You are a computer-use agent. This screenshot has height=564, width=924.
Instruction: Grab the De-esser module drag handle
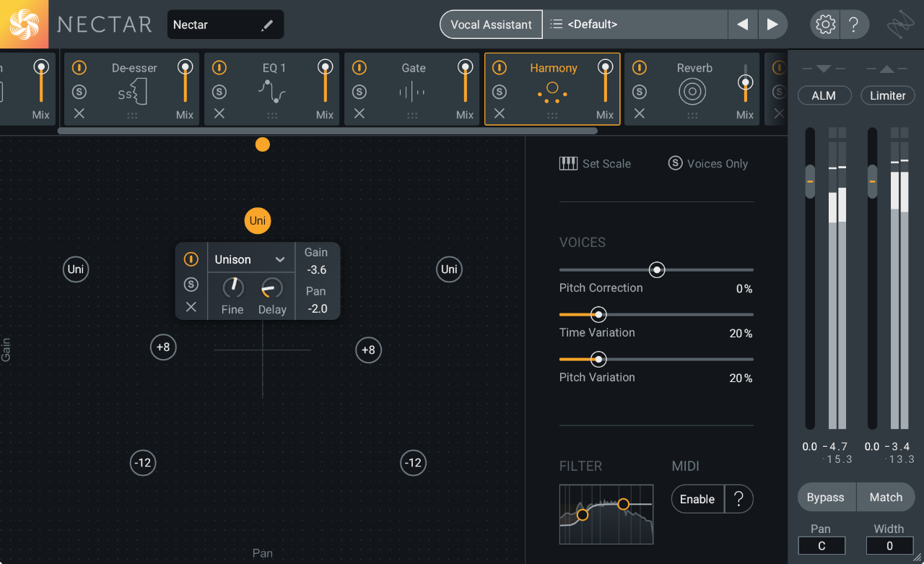pyautogui.click(x=132, y=116)
